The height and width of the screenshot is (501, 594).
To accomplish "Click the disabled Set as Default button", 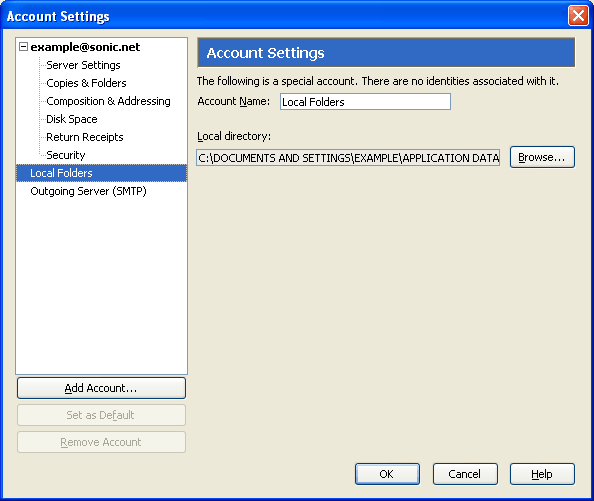I will 102,415.
